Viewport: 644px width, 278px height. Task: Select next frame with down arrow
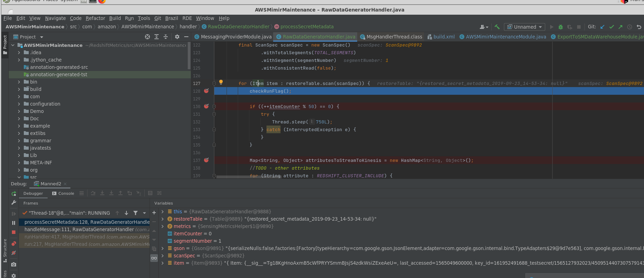point(126,213)
